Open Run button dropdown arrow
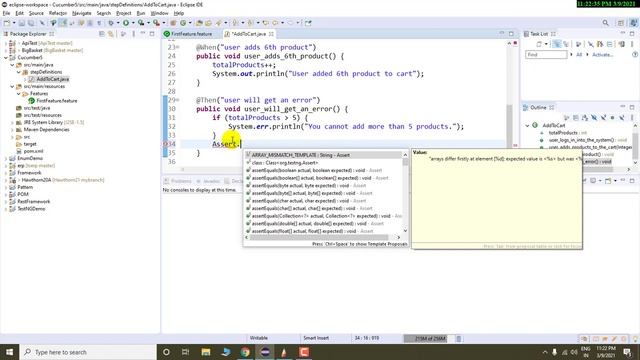 [x=133, y=23]
